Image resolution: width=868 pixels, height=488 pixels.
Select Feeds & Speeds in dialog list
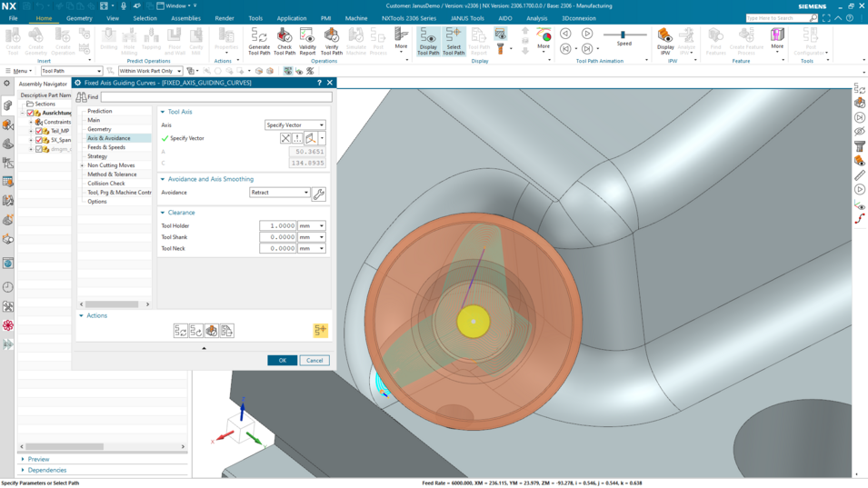106,147
